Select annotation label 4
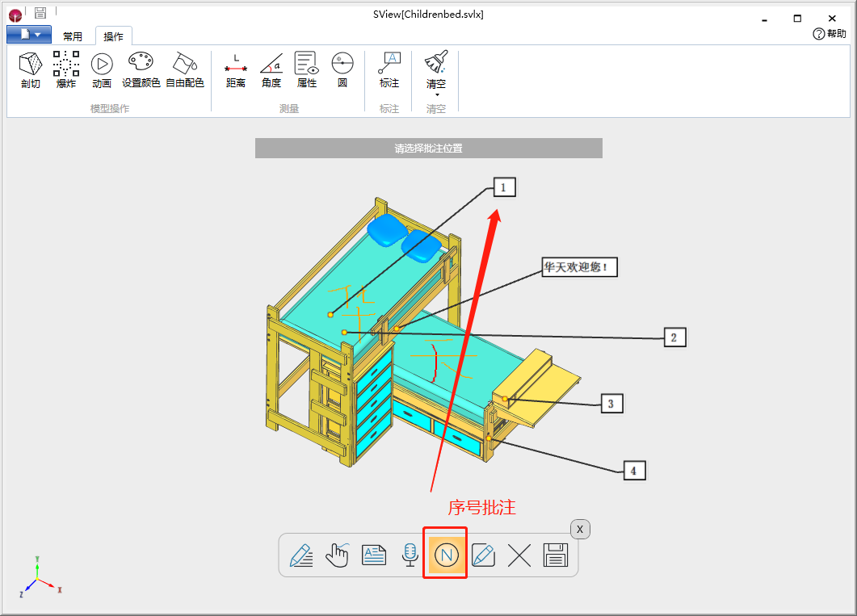 (634, 471)
